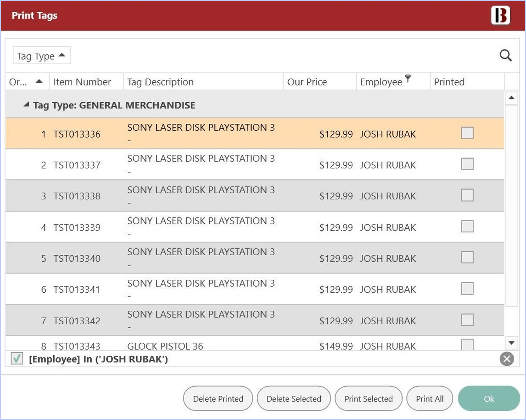Click JOSH RUBAK in row 2
Viewport: 526px width, 420px height.
click(388, 165)
